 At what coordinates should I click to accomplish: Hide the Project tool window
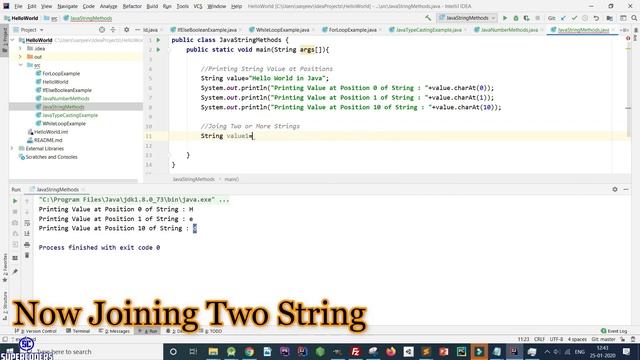[137, 30]
